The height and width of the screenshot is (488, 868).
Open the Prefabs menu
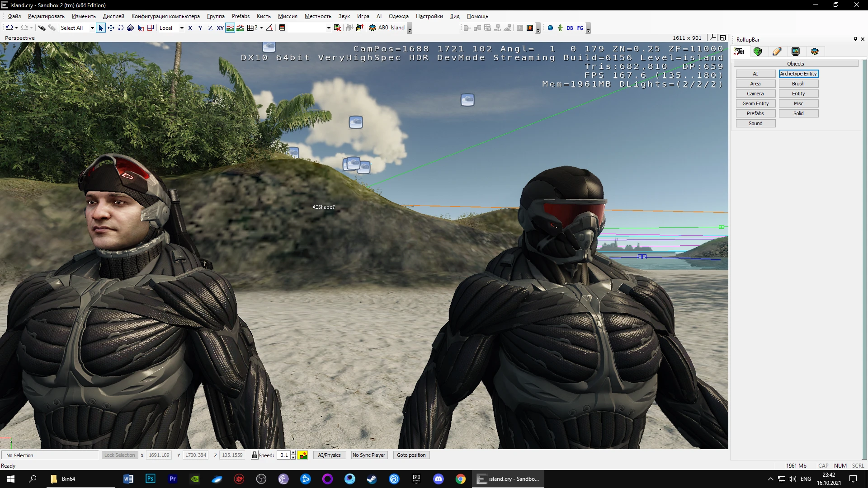[241, 16]
